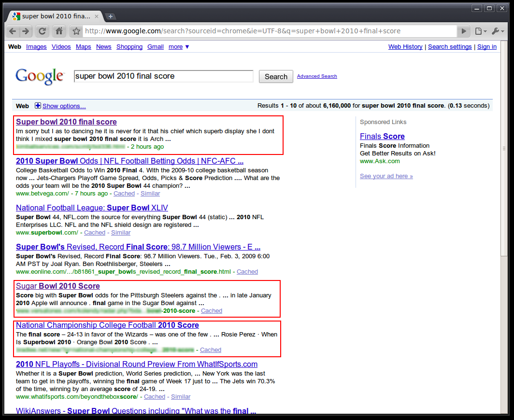Open National Championship College Football 2010 Score
Screen dimensions: 514x420
click(x=108, y=325)
